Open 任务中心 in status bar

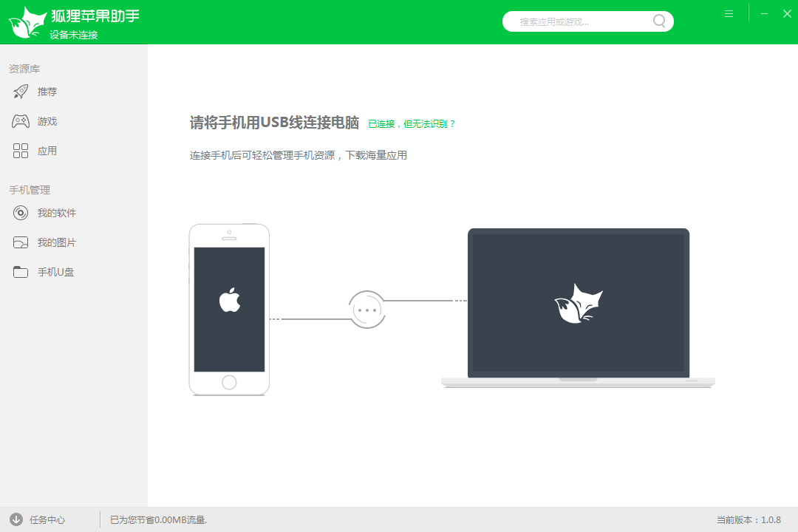(x=47, y=519)
